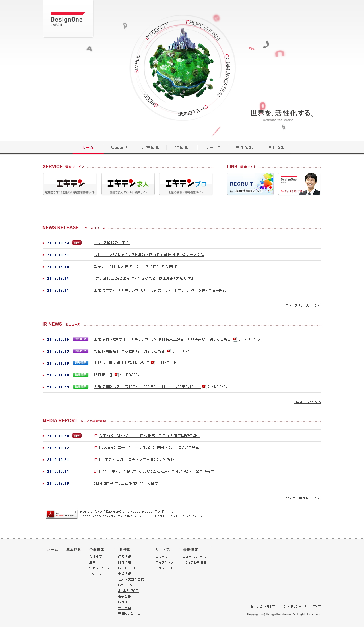Open the RECRUIT banner
Viewport: 364px width, 627px height.
tap(250, 184)
